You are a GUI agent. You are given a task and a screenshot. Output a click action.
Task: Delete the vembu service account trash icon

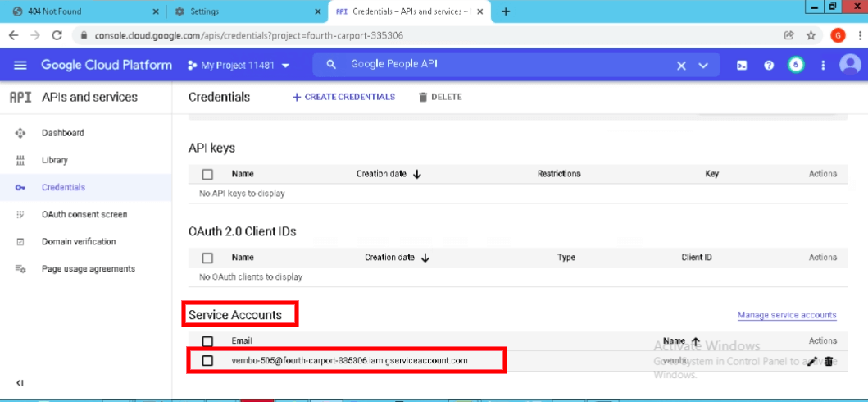(x=829, y=362)
